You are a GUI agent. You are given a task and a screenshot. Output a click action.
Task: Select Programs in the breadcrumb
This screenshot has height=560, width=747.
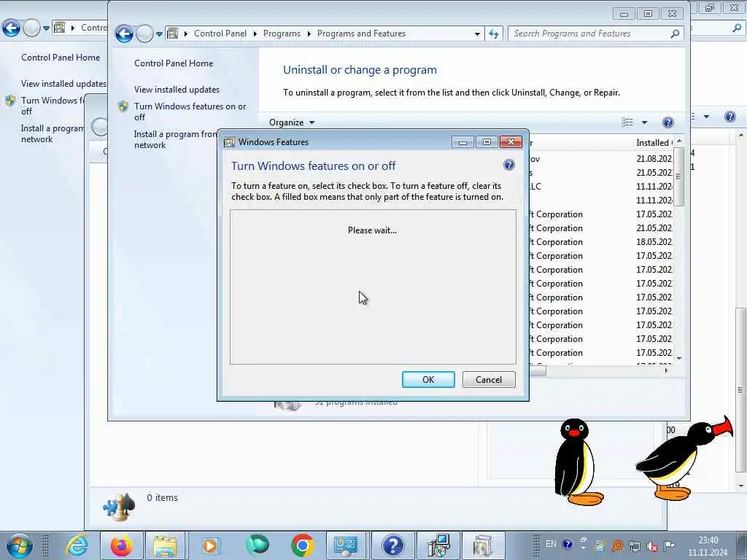[x=282, y=34]
